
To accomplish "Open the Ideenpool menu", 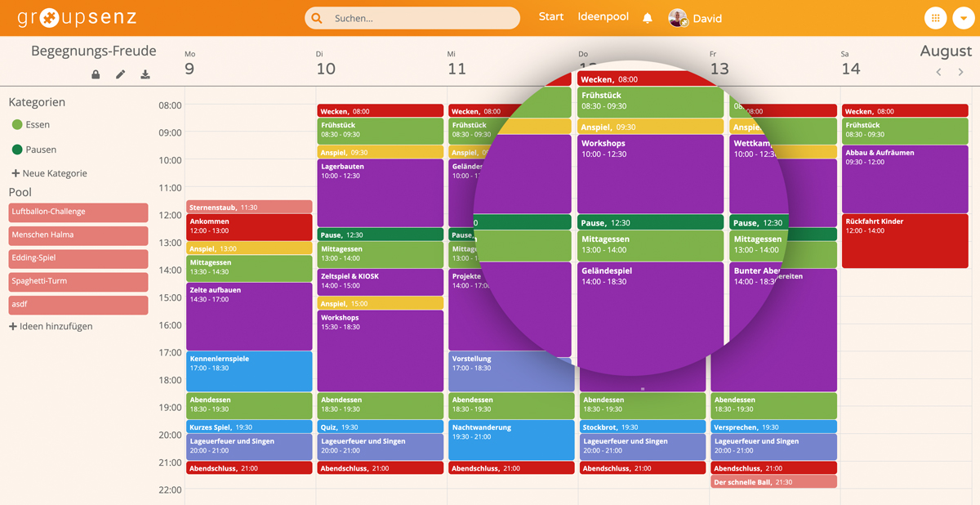I will (x=604, y=16).
